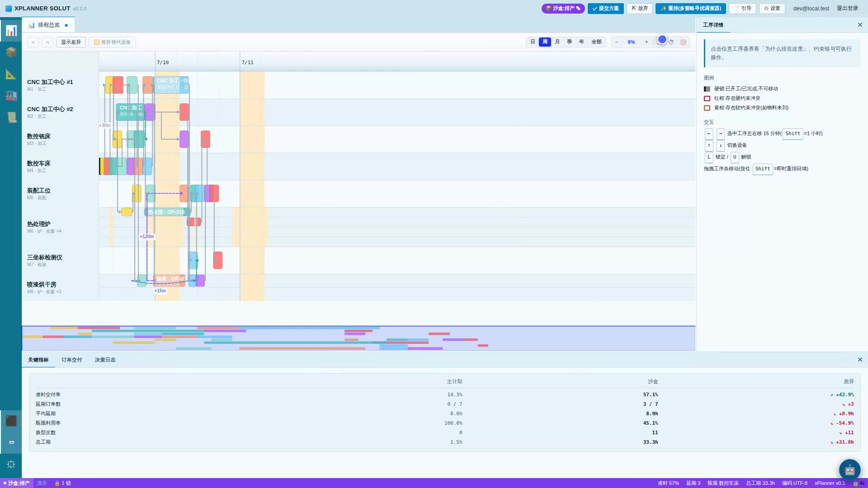Click the undo arrow in toolbar

(x=33, y=42)
